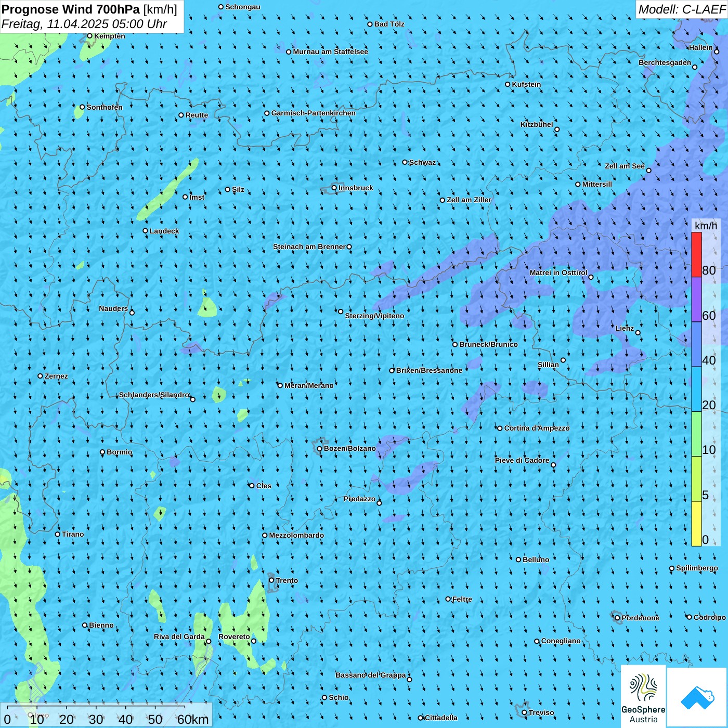Click the 'Kitzbühel' label

point(537,124)
